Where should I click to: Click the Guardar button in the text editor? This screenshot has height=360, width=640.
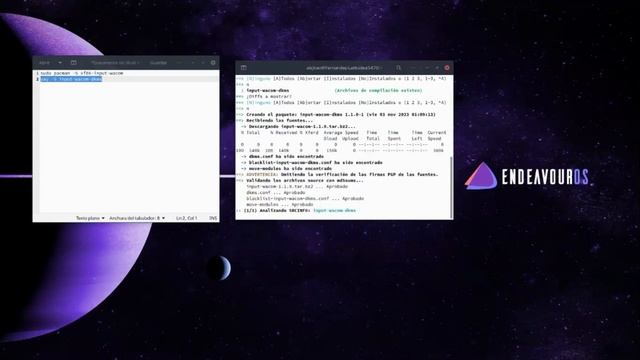158,63
